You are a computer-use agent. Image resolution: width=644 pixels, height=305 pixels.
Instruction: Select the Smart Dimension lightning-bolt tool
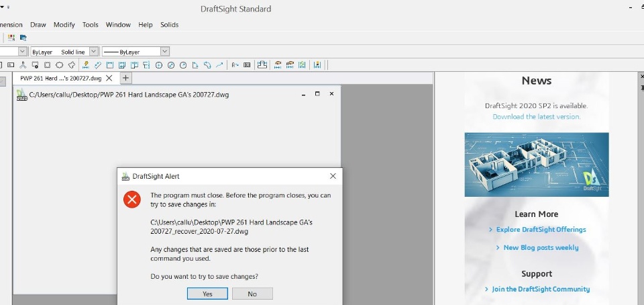(85, 65)
